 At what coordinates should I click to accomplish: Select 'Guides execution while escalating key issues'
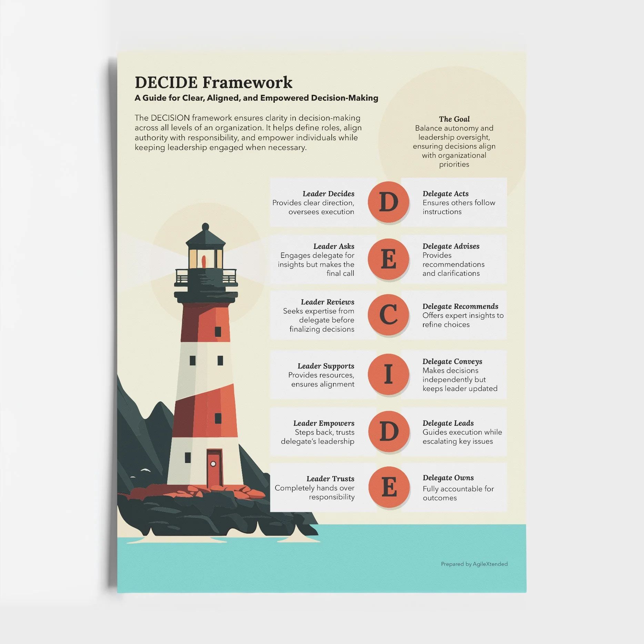click(x=462, y=437)
